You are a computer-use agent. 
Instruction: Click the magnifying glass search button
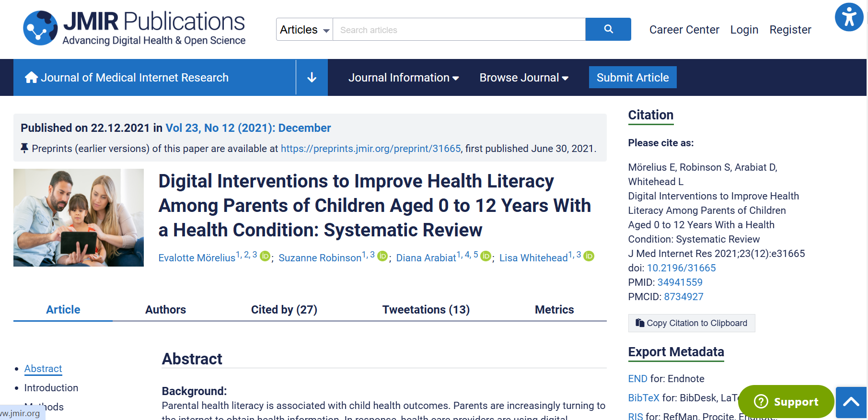pyautogui.click(x=608, y=29)
